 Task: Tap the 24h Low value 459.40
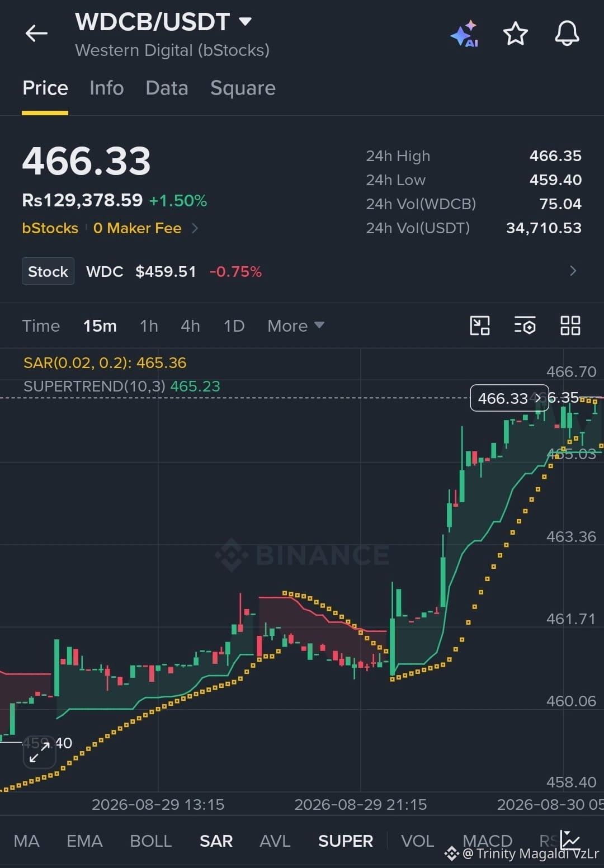555,180
